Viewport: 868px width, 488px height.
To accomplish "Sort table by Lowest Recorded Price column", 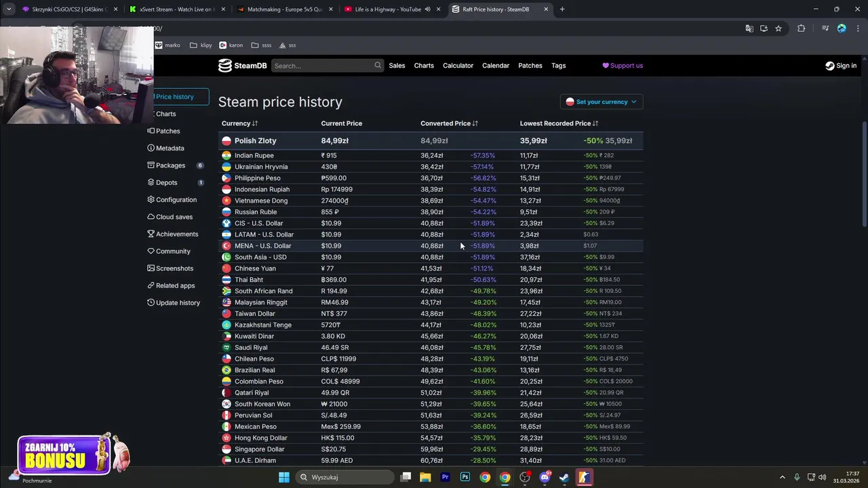I will [x=559, y=123].
